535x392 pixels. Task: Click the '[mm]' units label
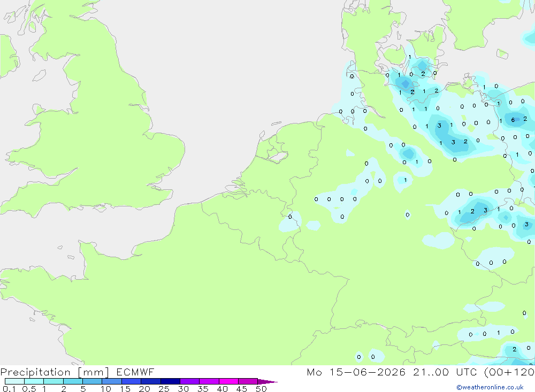point(94,372)
